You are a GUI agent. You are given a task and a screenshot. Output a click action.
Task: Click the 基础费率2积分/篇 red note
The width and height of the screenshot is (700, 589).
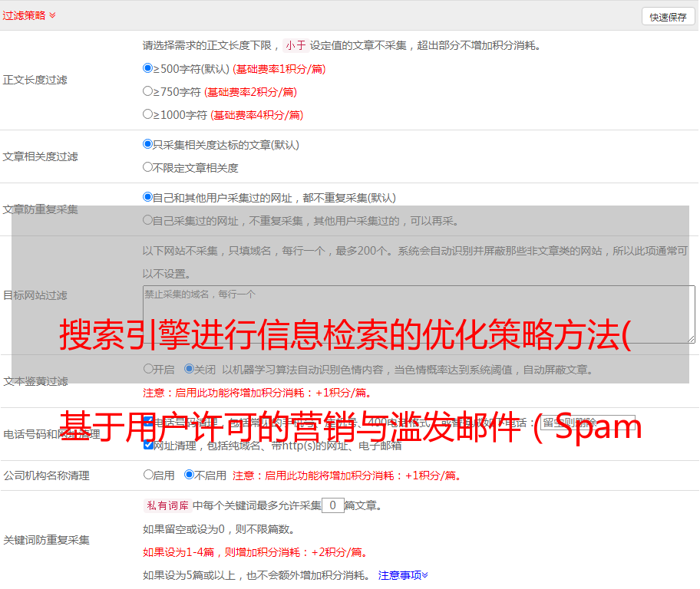[x=251, y=92]
